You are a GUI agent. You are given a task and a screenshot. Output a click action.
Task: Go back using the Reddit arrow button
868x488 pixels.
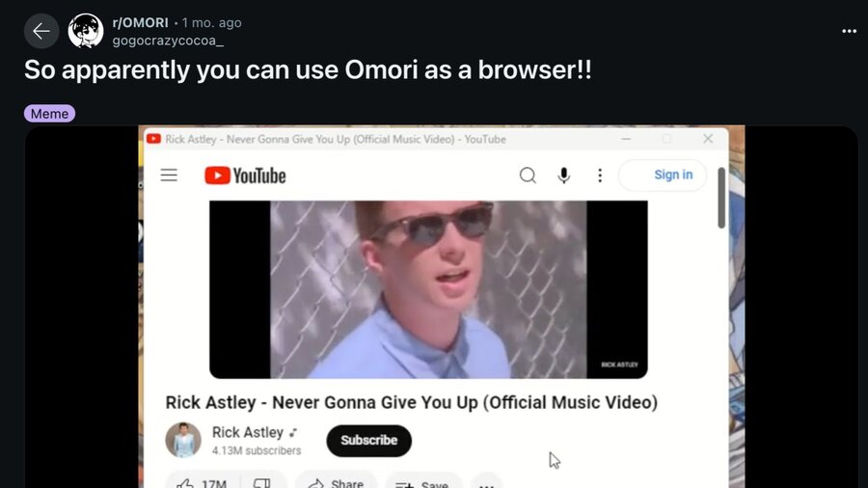41,32
